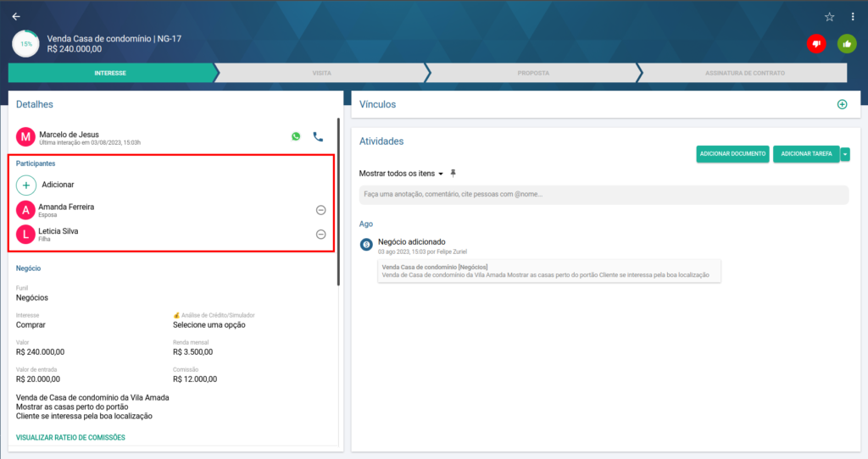Click Marcelo de Jesus avatar
The height and width of the screenshot is (459, 868).
(x=25, y=136)
